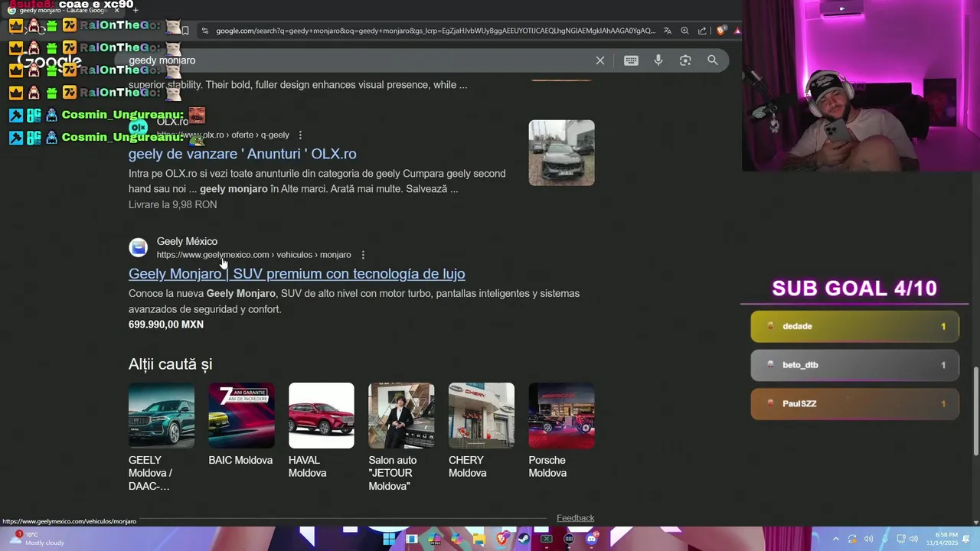Share this page from the address bar
Screen dimensions: 980x551
(702, 31)
